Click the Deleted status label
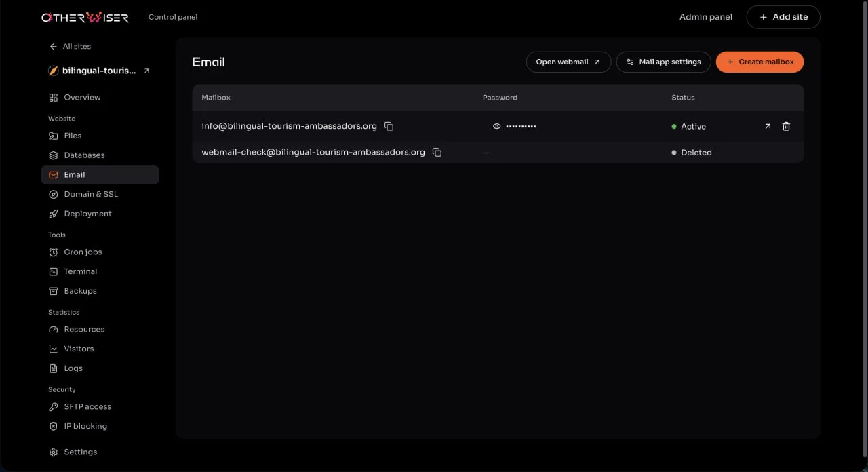The image size is (868, 472). pos(696,153)
